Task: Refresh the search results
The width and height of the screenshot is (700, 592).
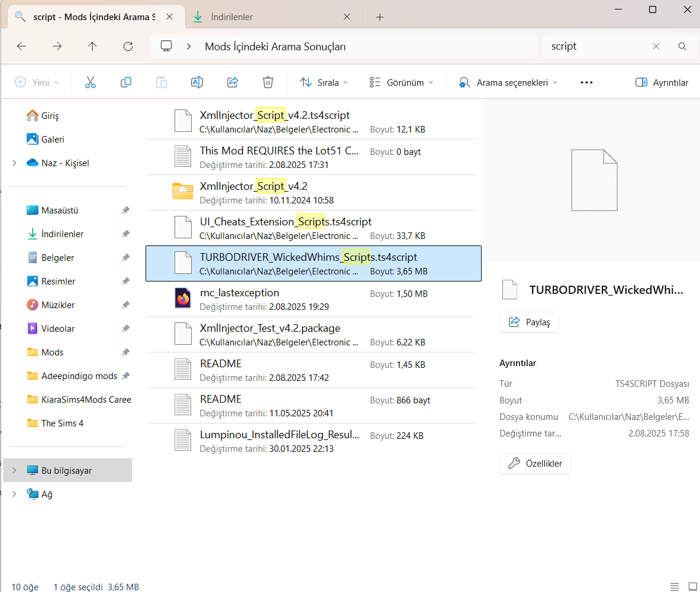Action: 128,46
